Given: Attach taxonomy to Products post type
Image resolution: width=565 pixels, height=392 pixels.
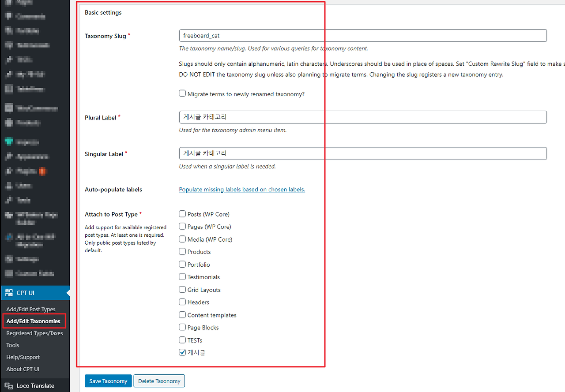Looking at the screenshot, I should point(182,251).
